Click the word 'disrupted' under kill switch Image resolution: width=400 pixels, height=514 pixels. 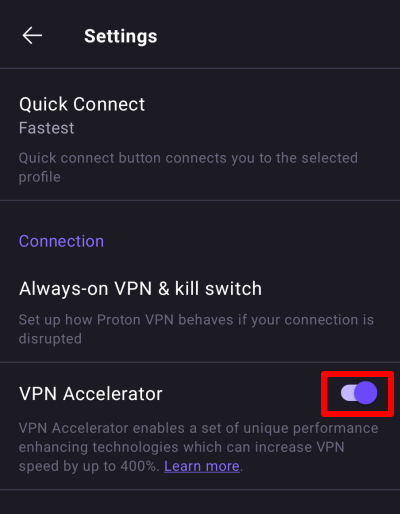click(x=50, y=339)
